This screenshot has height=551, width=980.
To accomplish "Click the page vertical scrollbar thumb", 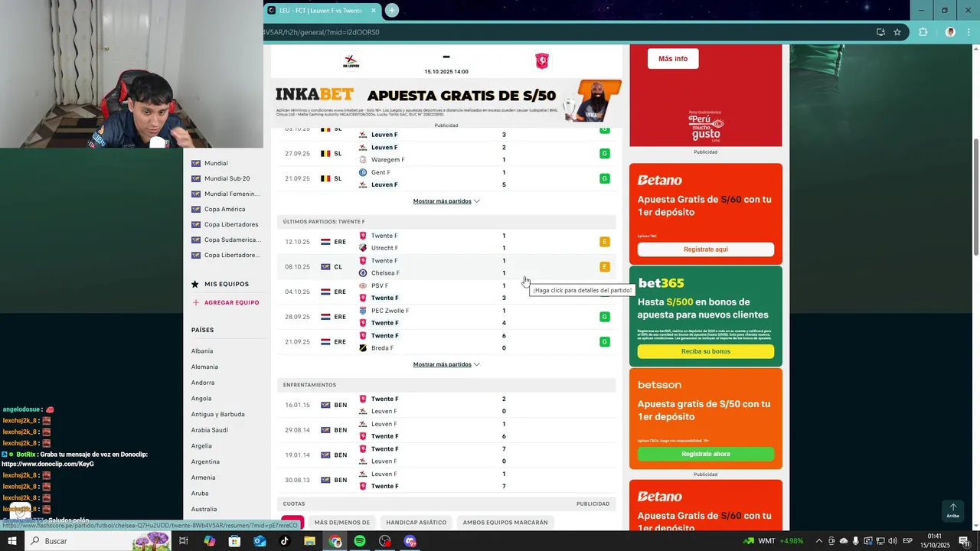I will click(975, 197).
